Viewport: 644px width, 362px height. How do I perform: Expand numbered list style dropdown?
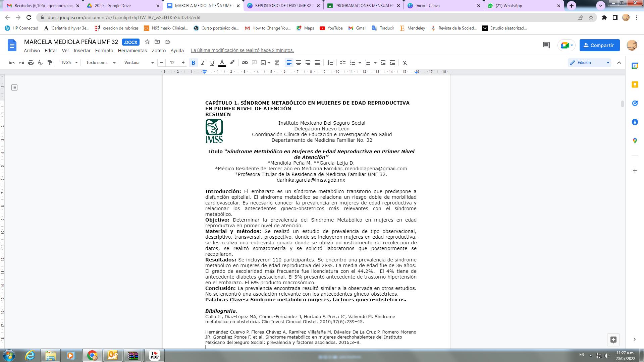click(375, 63)
